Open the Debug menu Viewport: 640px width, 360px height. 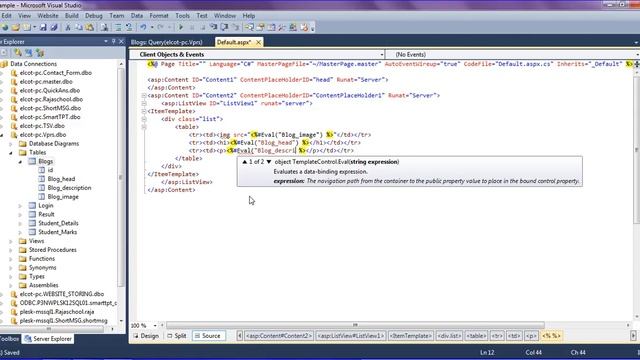point(93,16)
